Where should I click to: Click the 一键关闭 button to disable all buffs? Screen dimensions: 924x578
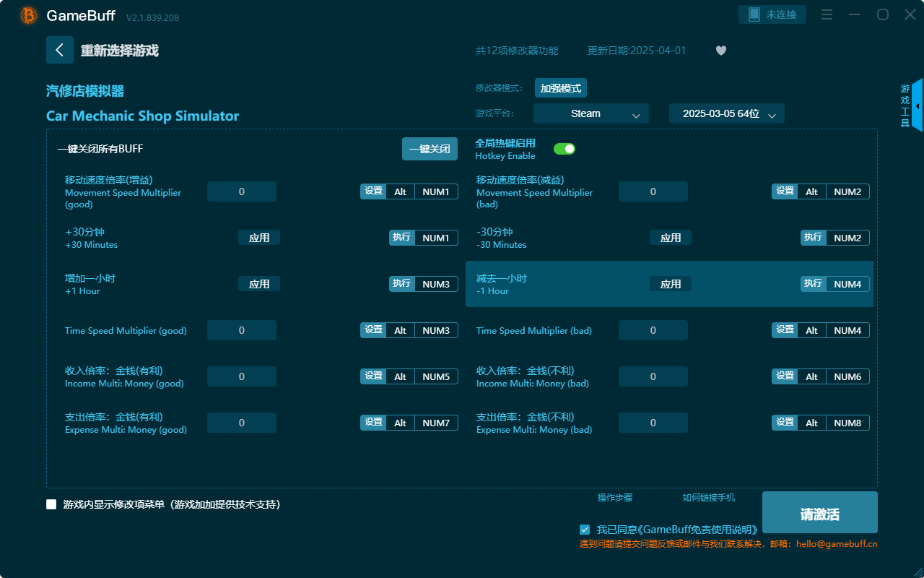[430, 148]
